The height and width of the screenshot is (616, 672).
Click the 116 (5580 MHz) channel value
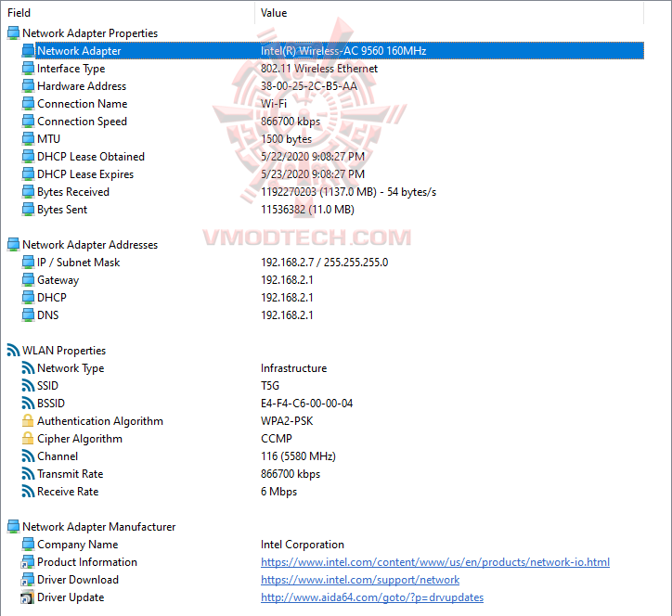[298, 456]
